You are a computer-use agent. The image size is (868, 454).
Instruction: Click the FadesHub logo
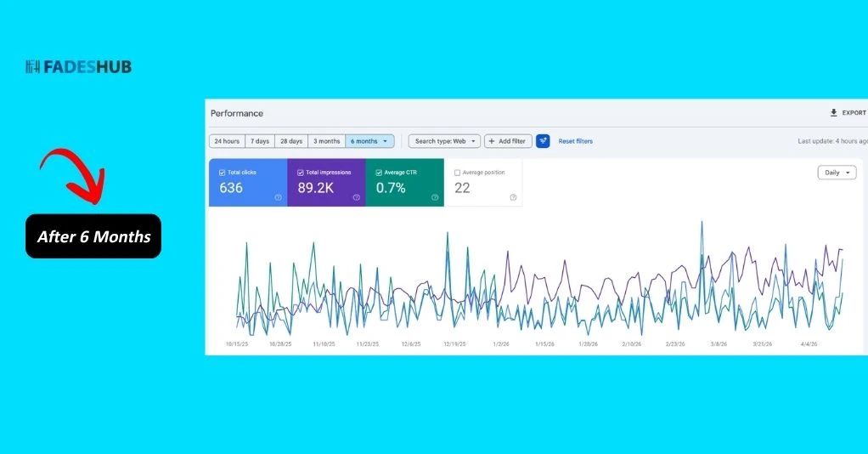[78, 67]
